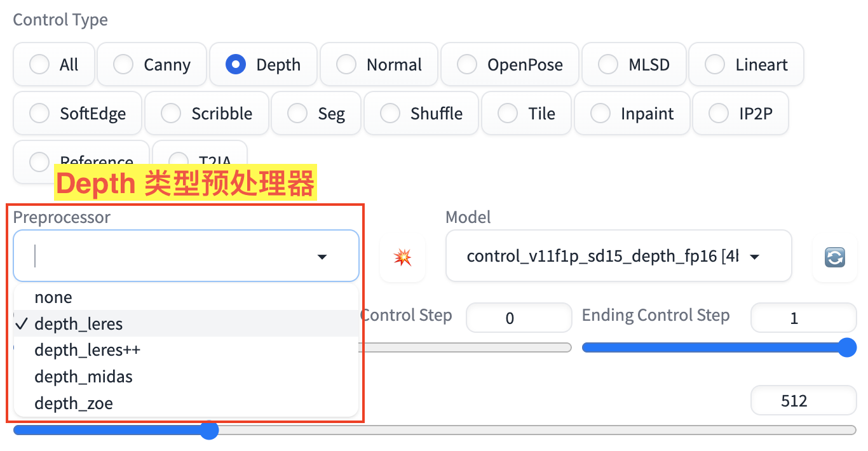Screen dimensions: 868x451
Task: Select depth_zoe in the dropdown list
Action: (x=74, y=403)
